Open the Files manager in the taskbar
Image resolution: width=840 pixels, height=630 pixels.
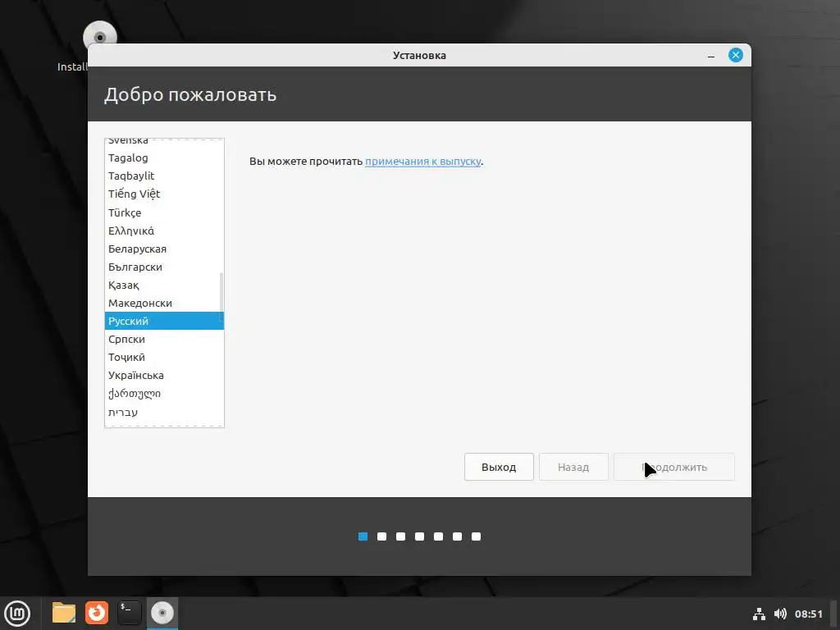point(64,613)
